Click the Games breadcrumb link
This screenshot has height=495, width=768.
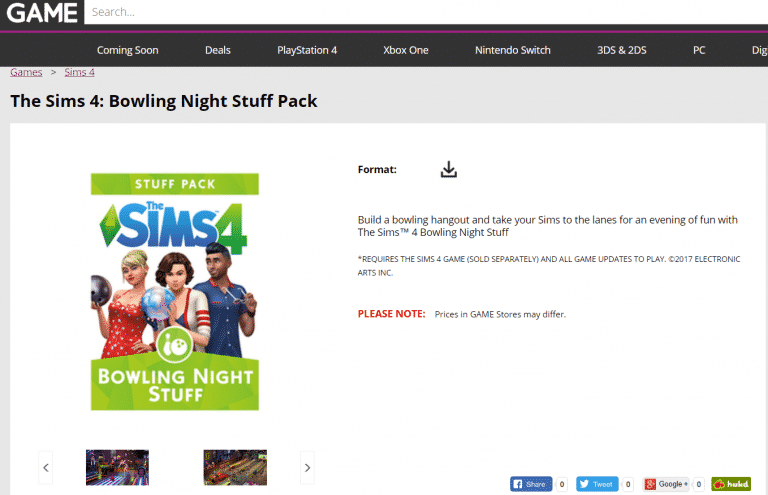point(26,72)
